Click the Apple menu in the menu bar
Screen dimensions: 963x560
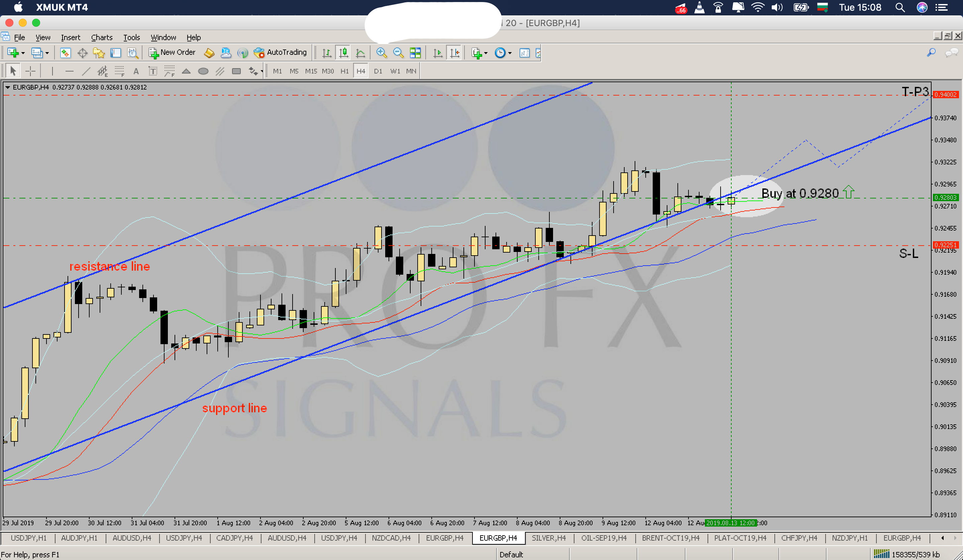pos(18,7)
